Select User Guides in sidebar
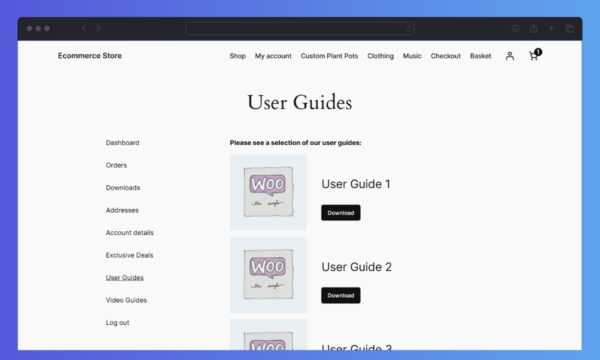 (125, 278)
